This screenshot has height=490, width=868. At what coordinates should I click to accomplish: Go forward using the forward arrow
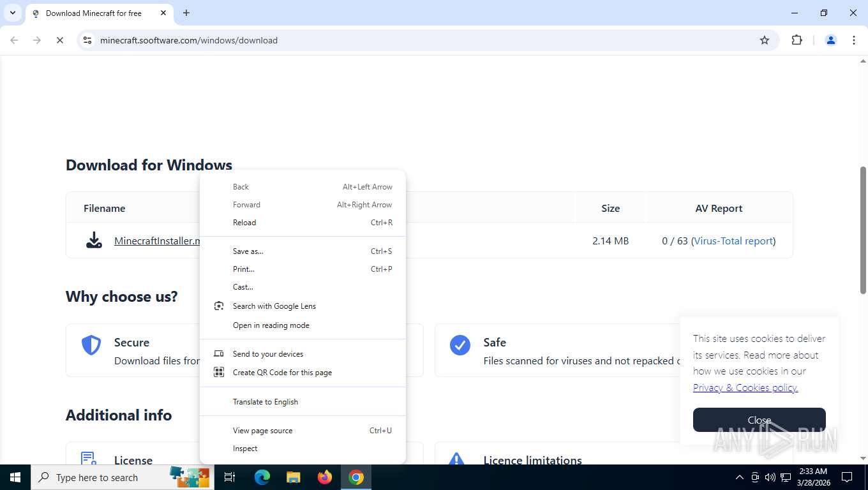(x=37, y=40)
